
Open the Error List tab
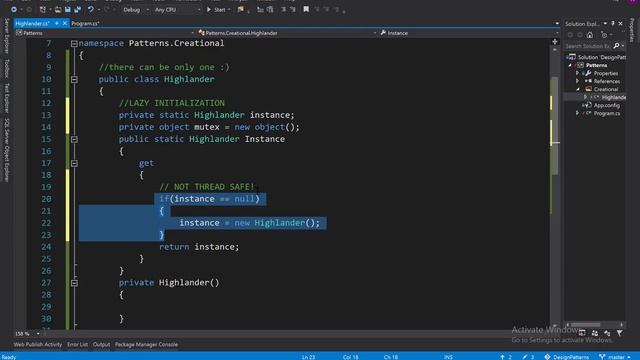pyautogui.click(x=78, y=344)
